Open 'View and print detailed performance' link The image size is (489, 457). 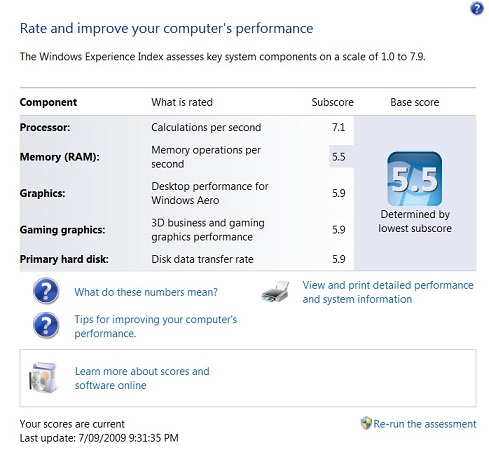[388, 292]
